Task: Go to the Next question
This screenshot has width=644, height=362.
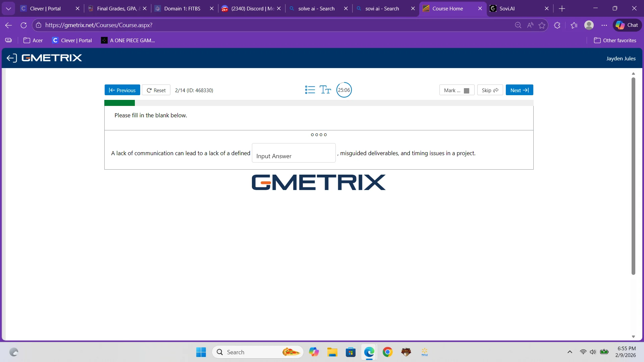Action: (x=519, y=90)
